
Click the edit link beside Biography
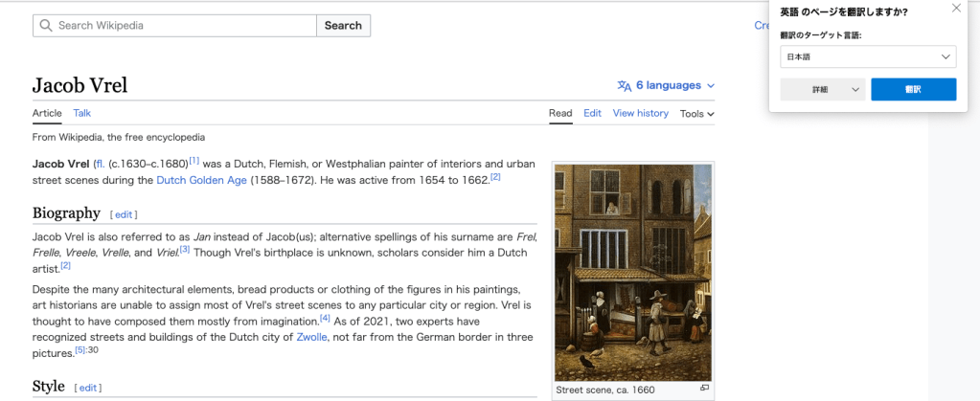pyautogui.click(x=124, y=214)
